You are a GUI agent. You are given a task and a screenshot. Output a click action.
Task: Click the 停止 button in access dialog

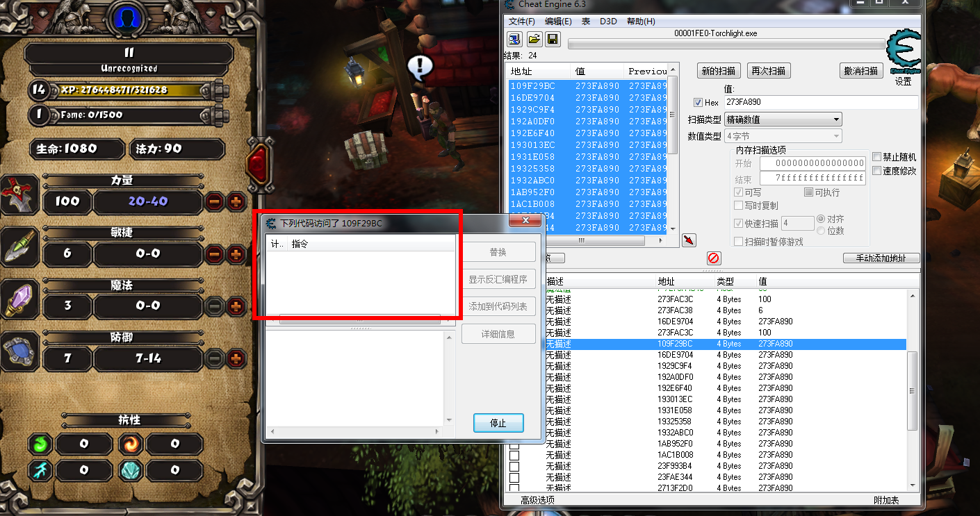[498, 423]
